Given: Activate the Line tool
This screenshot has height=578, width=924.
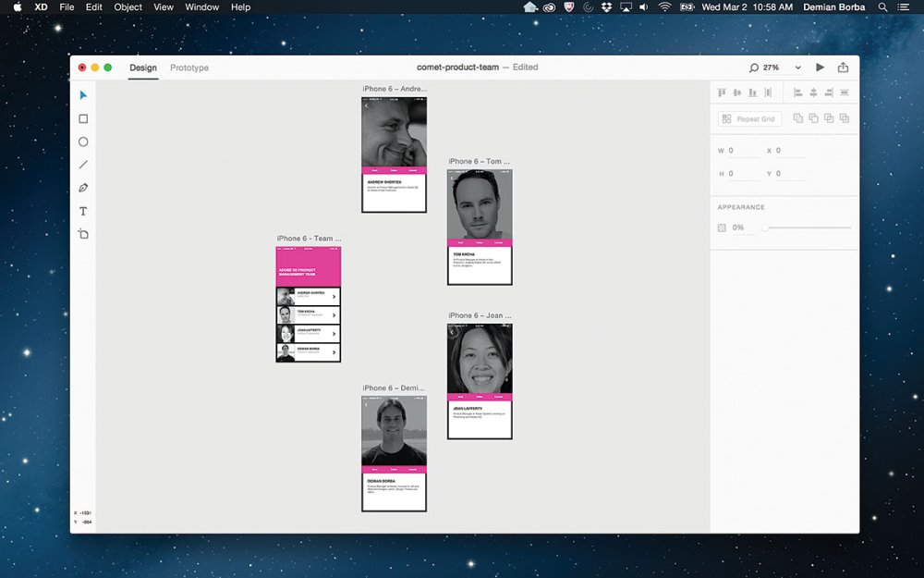Looking at the screenshot, I should [x=83, y=165].
